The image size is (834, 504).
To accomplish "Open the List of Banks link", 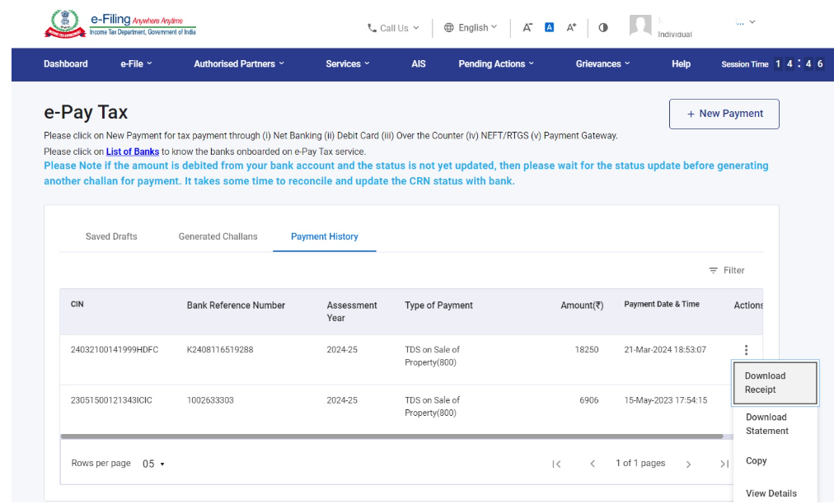I will [x=133, y=152].
